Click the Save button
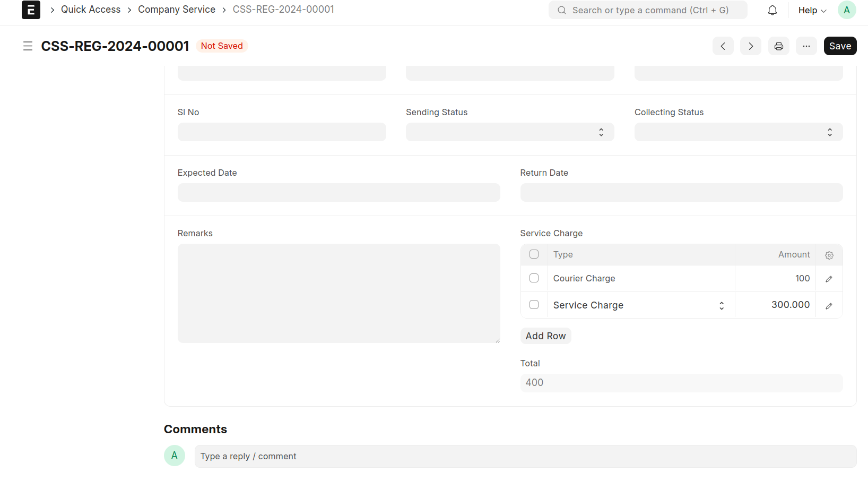 [840, 46]
